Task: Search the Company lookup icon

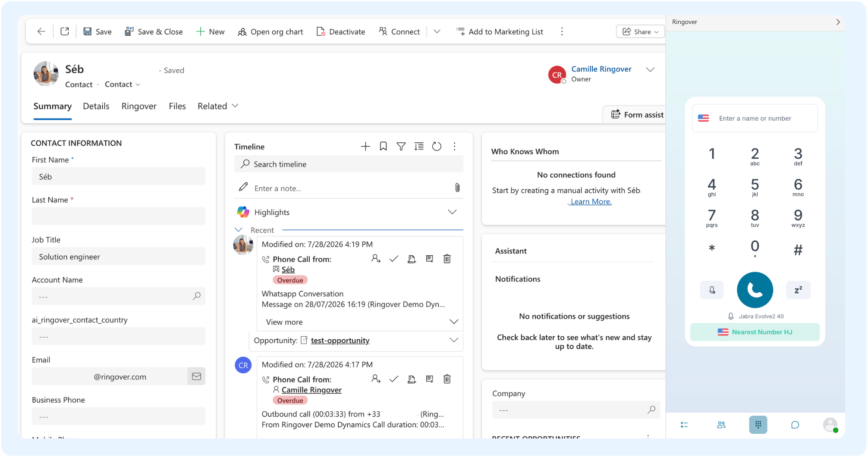Action: point(651,410)
